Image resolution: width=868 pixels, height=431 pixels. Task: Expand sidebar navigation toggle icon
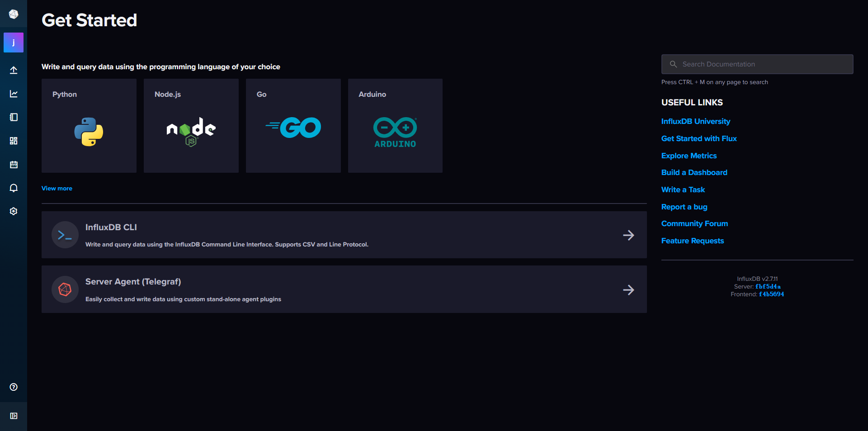point(14,416)
